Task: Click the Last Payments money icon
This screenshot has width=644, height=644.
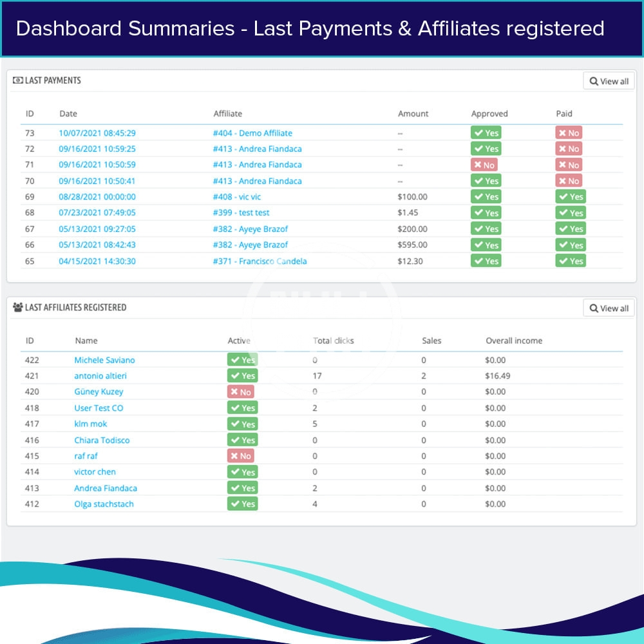Action: [17, 80]
